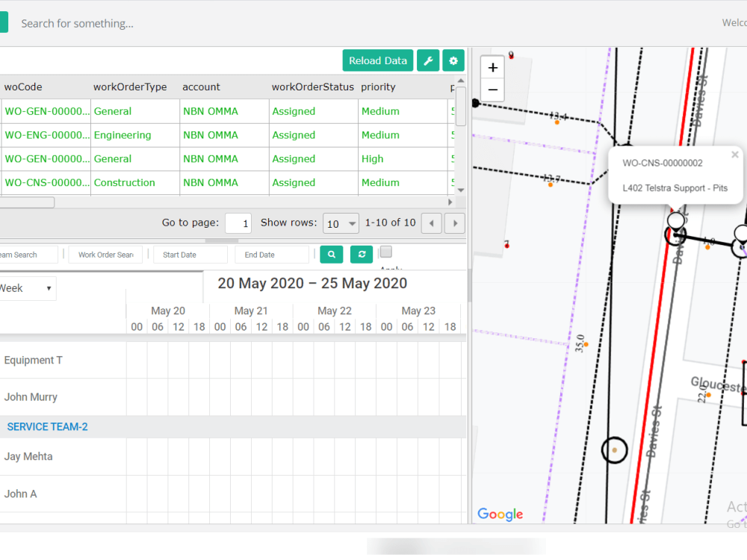Click the May 22 date header
This screenshot has width=747, height=560.
335,311
